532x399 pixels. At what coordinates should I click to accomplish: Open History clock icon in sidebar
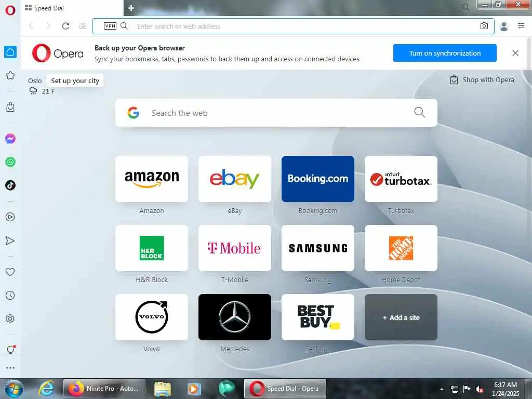click(10, 295)
